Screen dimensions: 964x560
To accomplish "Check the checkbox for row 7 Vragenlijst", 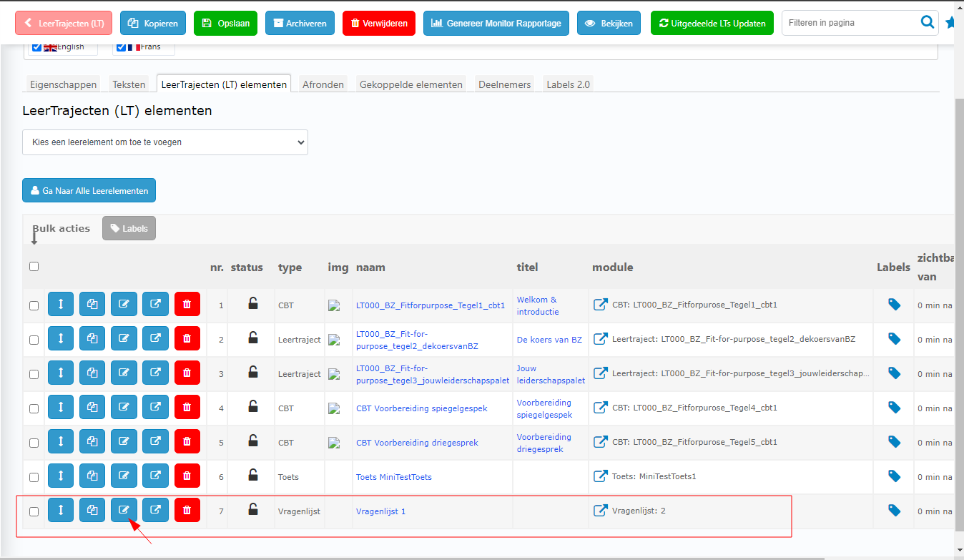I will pyautogui.click(x=34, y=511).
